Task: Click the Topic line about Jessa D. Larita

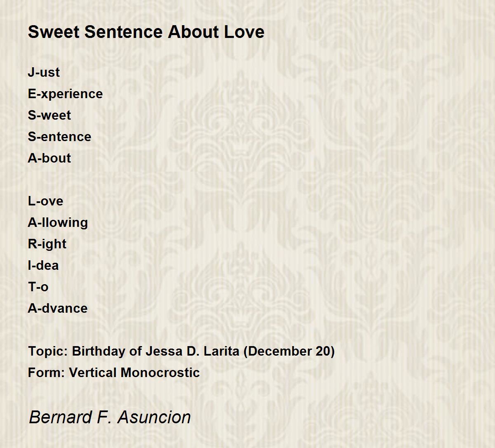Action: (181, 351)
